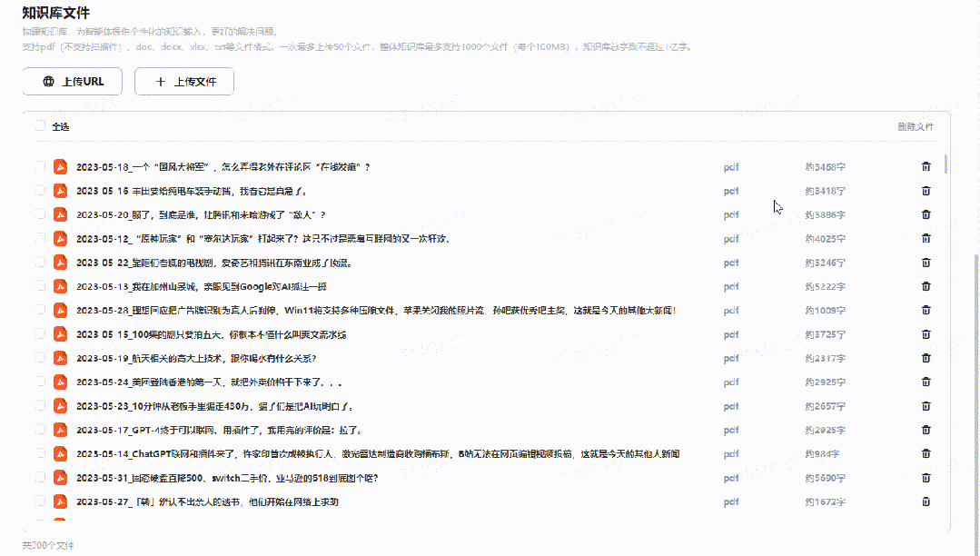Remove the 2023-05-20 file using its trash icon
The width and height of the screenshot is (980, 556).
pos(926,214)
